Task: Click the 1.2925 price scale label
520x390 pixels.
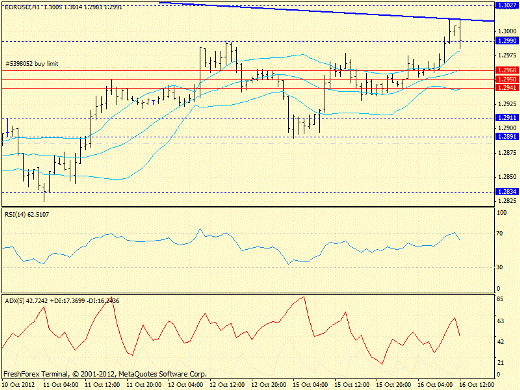Action: (507, 104)
